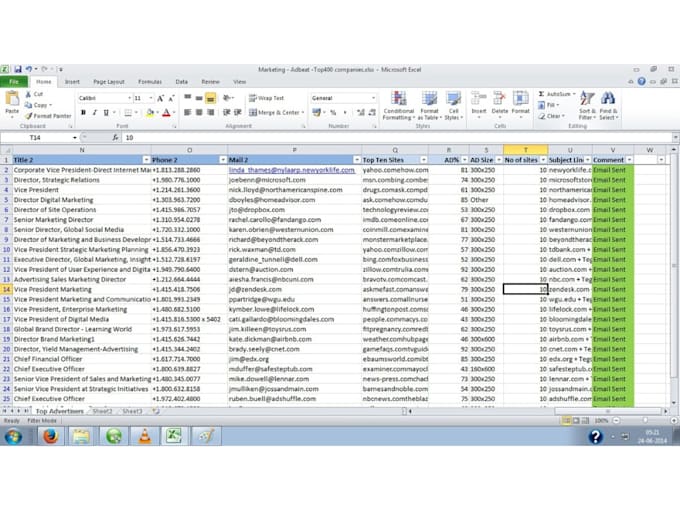Viewport: 680px width, 510px height.
Task: Switch to the Page Layout tab
Action: (109, 82)
